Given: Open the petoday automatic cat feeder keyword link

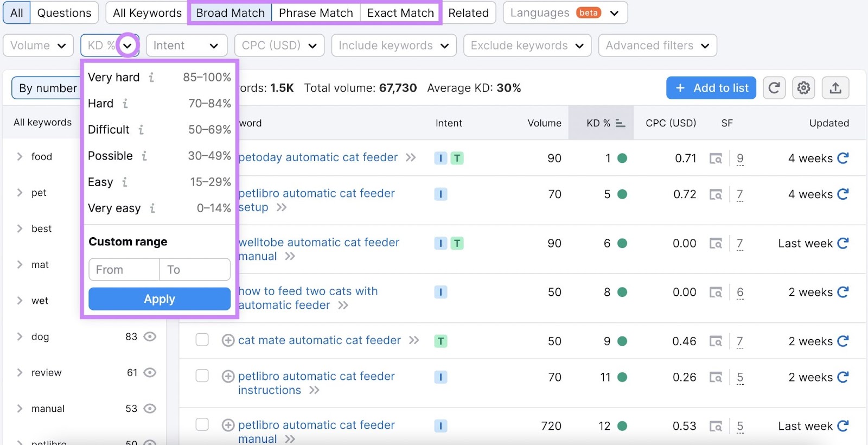Looking at the screenshot, I should pyautogui.click(x=318, y=157).
